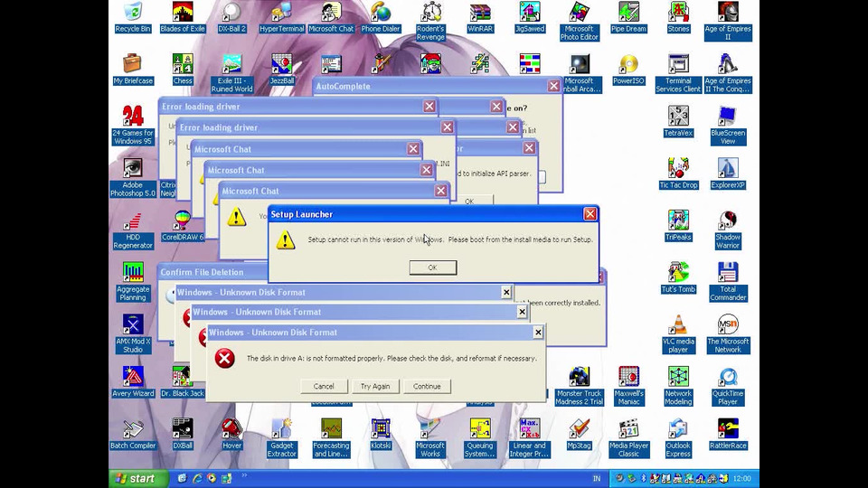
Task: Open Microsoft Works icon
Action: click(430, 437)
